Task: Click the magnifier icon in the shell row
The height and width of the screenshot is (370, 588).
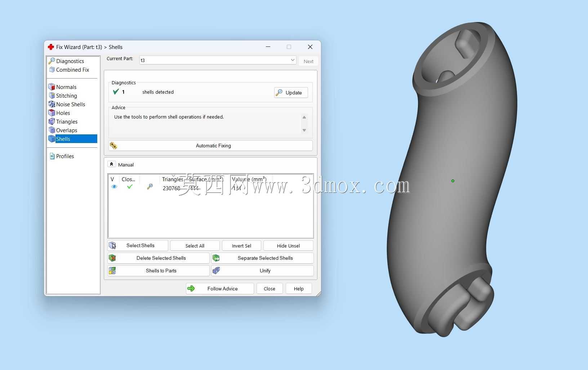Action: point(150,187)
